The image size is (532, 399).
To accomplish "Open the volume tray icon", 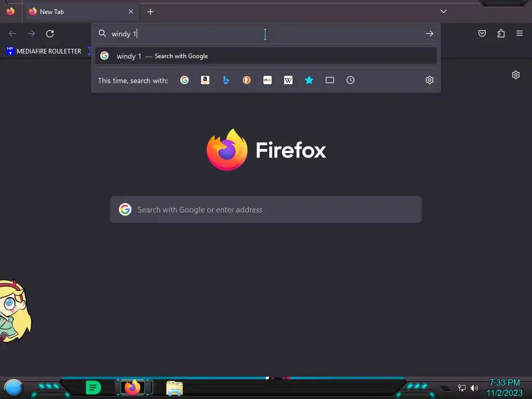I will point(474,388).
